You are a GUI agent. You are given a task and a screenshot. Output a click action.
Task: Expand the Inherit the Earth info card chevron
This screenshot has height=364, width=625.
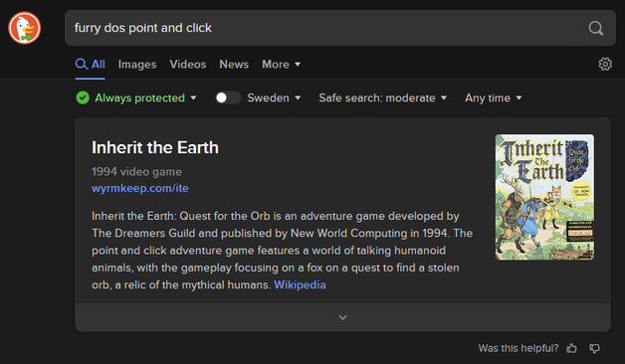point(342,317)
